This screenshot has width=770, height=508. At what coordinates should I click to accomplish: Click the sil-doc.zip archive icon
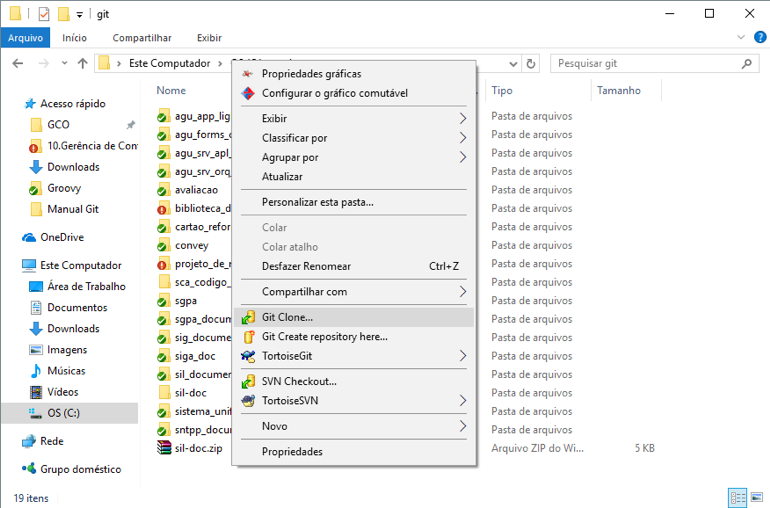(x=164, y=448)
